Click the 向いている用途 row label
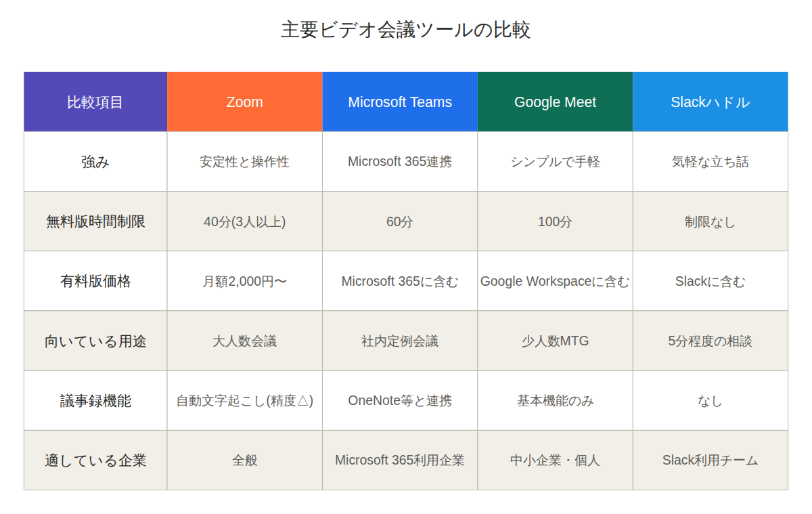This screenshot has width=812, height=514. tap(95, 341)
